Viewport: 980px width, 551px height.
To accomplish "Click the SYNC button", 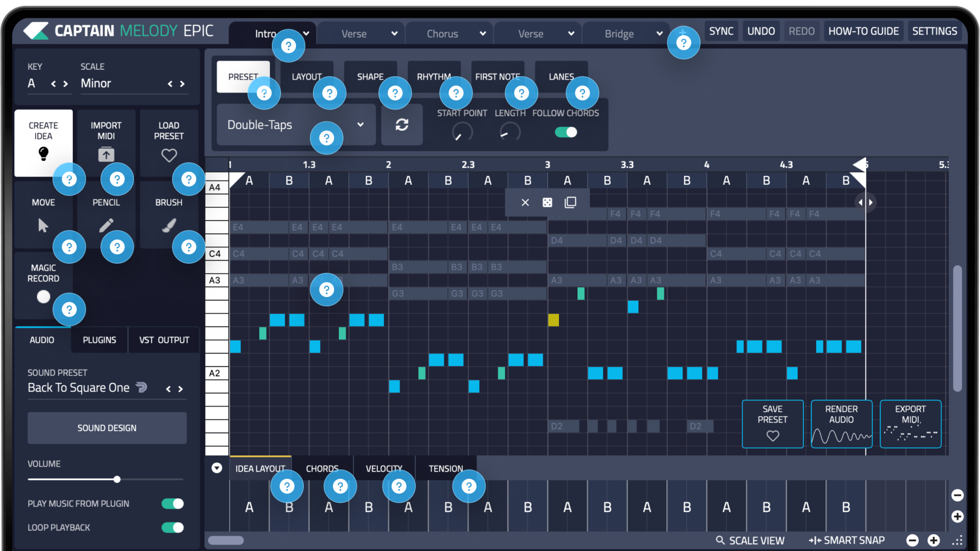I will pyautogui.click(x=721, y=31).
